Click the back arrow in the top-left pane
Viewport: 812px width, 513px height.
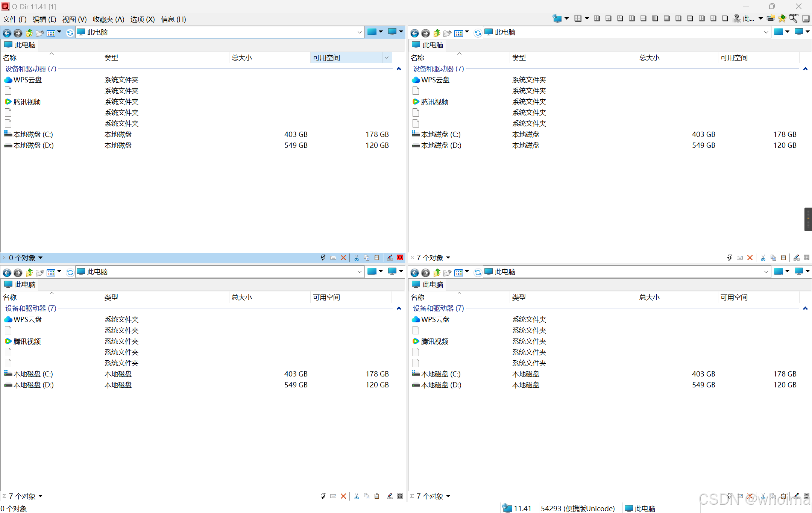[7, 33]
